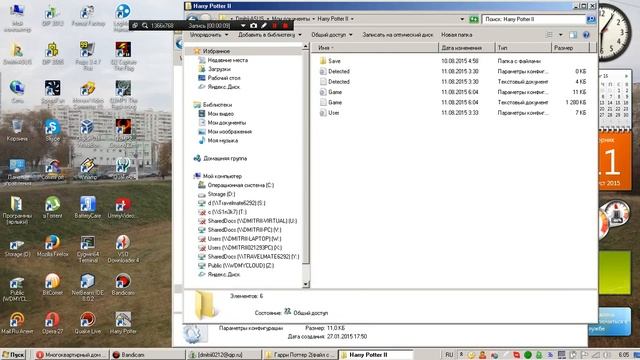The height and width of the screenshot is (360, 640).
Task: Sort files by the Размер column header
Action: click(x=571, y=48)
